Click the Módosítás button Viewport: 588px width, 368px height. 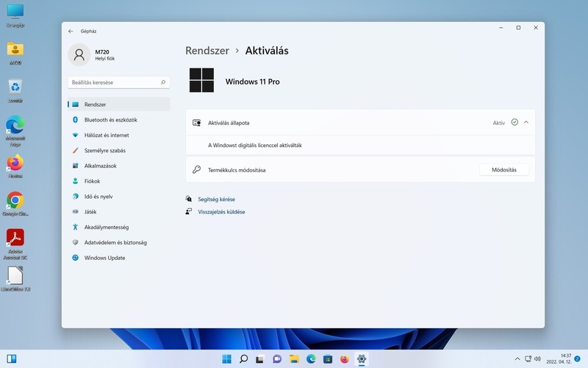504,170
